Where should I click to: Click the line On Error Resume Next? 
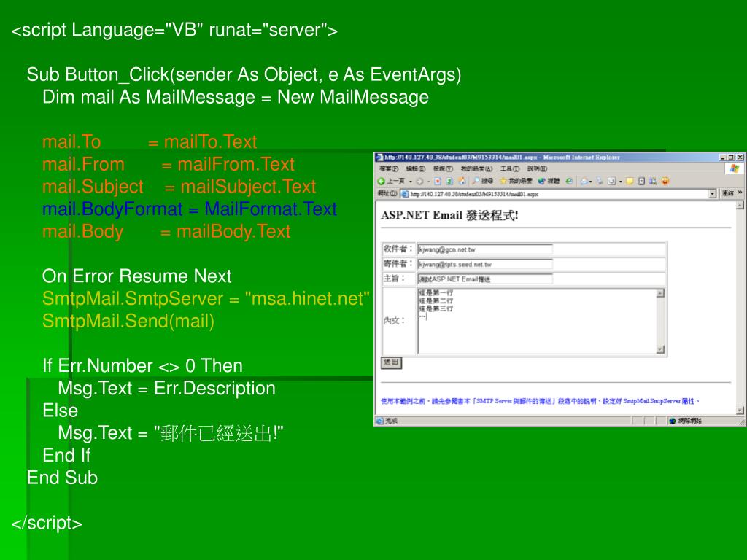136,276
